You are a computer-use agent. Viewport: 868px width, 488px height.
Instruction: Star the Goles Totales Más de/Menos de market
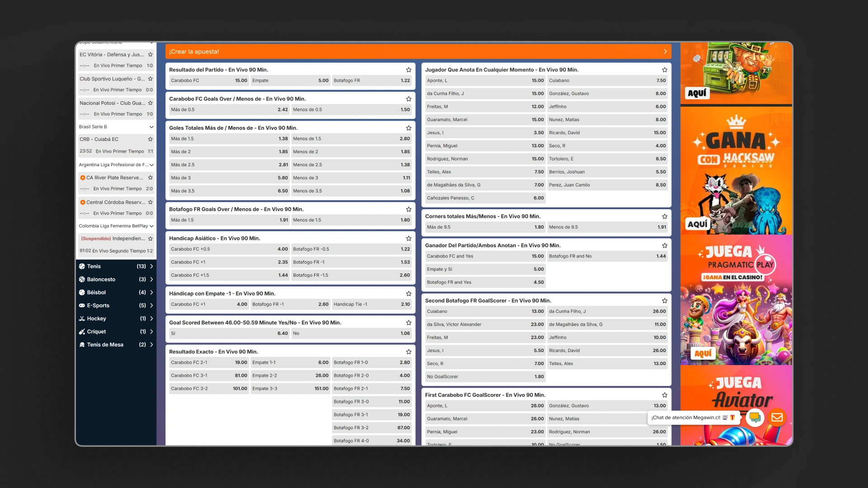409,128
